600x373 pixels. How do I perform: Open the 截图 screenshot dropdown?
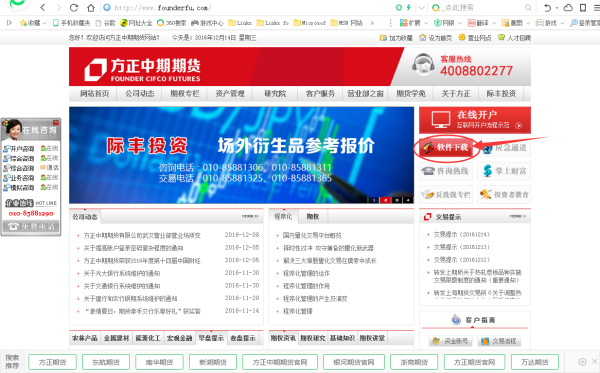coord(516,23)
